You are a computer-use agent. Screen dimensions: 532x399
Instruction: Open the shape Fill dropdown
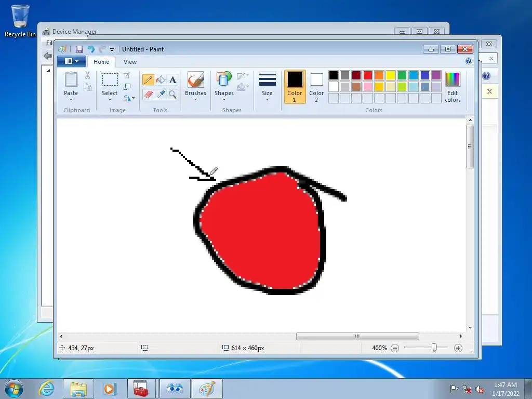(243, 87)
